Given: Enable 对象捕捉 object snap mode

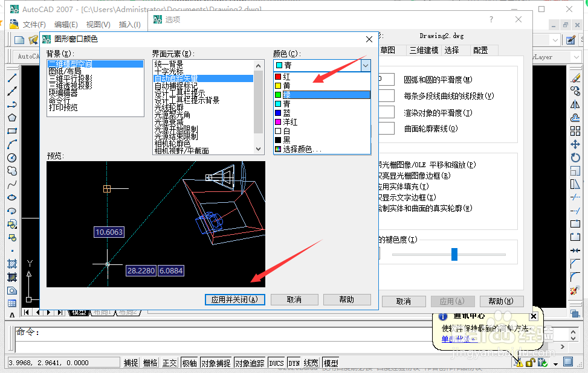Looking at the screenshot, I should click(216, 363).
